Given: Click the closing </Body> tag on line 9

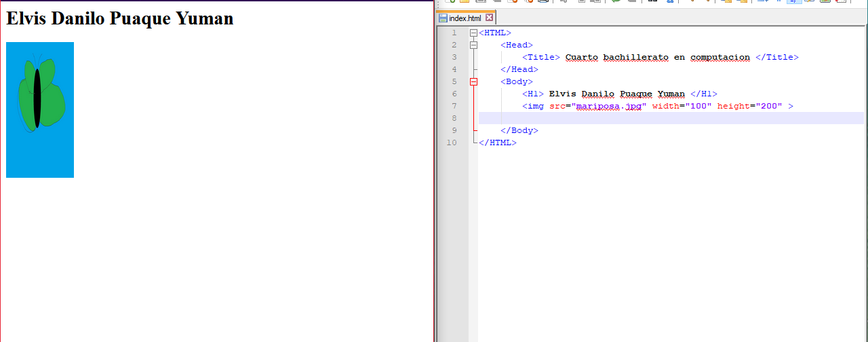Looking at the screenshot, I should click(x=519, y=130).
